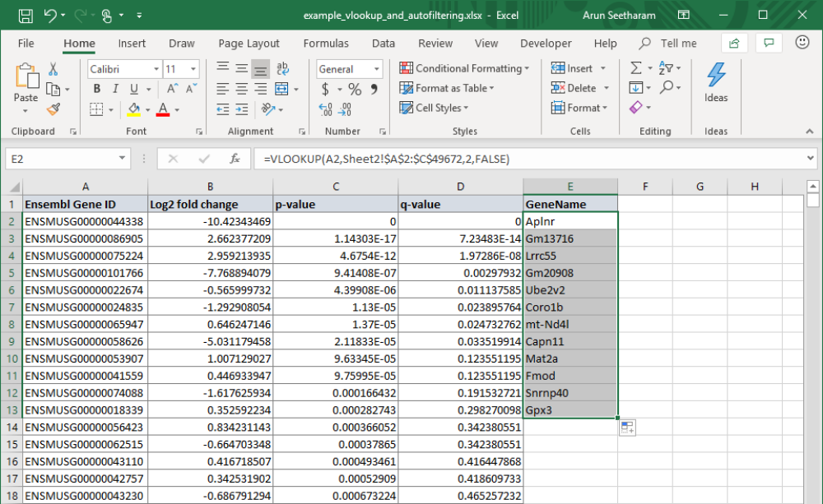Click the Orientation text angle icon
Viewport: 823px width, 504px height.
[268, 109]
